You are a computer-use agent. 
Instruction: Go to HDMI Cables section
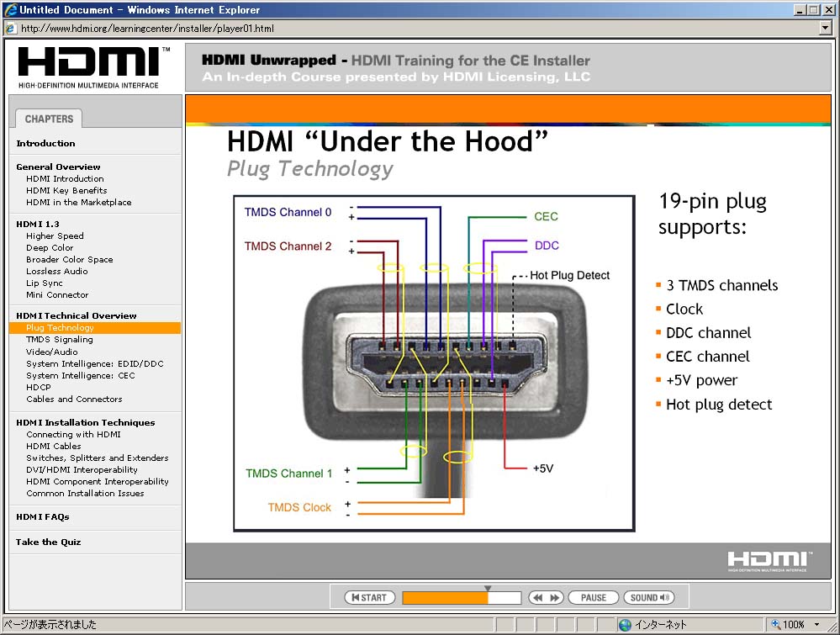54,446
